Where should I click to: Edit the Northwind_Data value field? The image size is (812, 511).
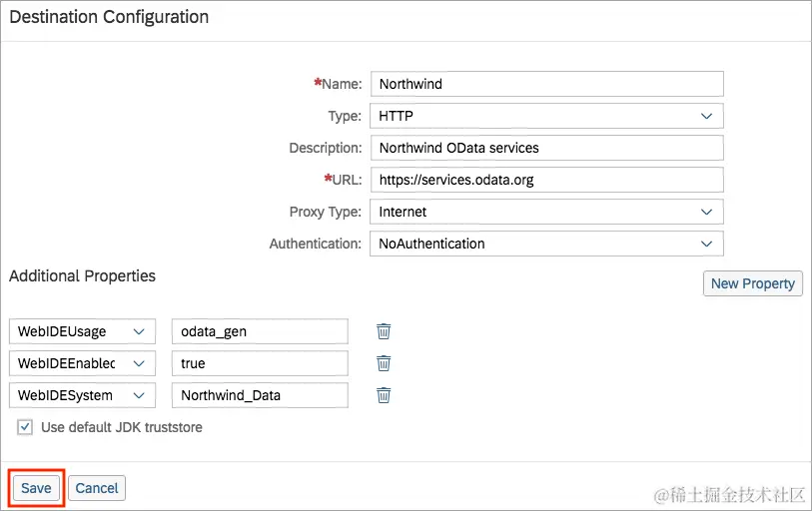click(260, 395)
